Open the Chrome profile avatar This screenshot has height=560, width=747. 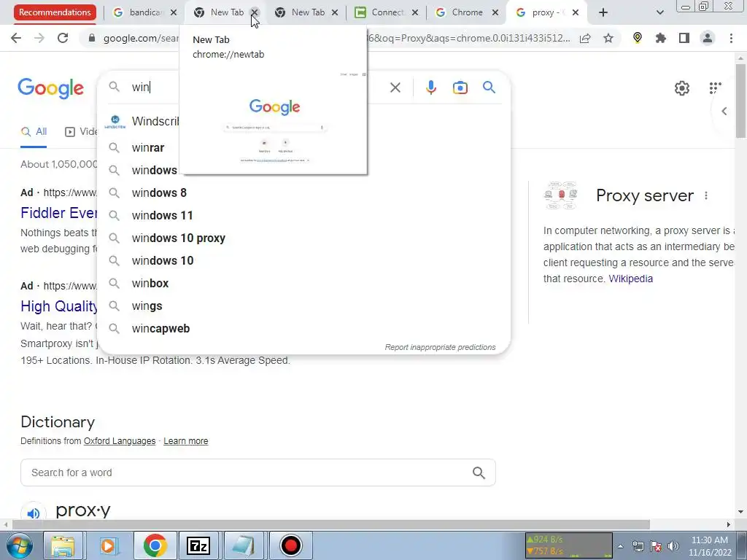coord(708,38)
